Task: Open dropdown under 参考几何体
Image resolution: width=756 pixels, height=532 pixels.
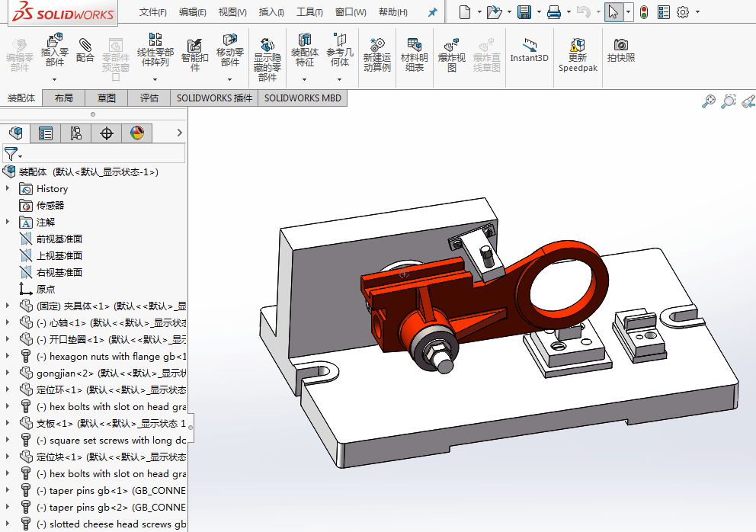Action: click(340, 79)
